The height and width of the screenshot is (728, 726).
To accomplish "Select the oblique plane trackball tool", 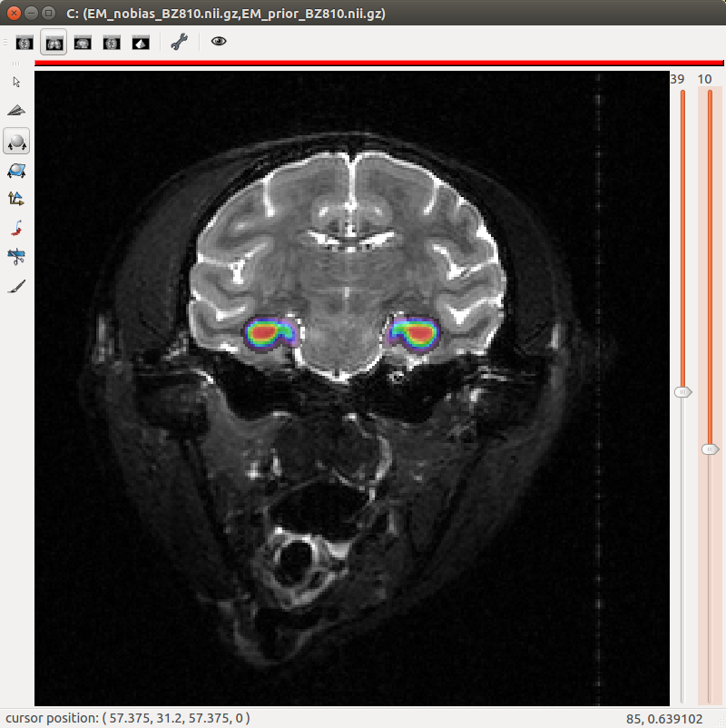I will pyautogui.click(x=16, y=170).
